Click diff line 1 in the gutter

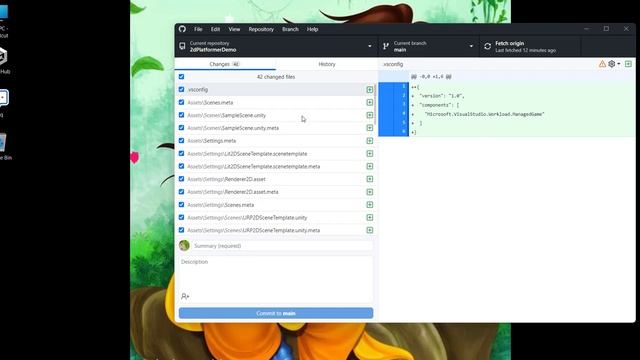pos(393,87)
